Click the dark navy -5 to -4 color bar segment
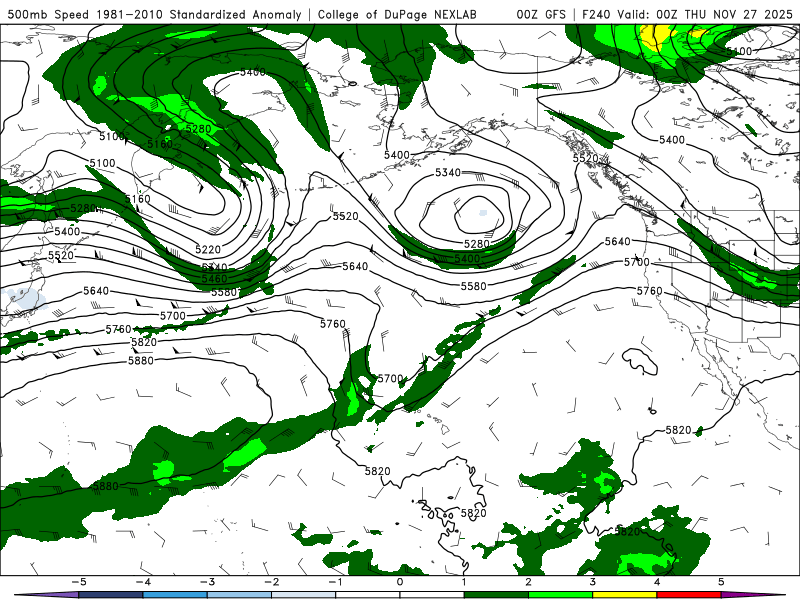This screenshot has width=800, height=600. point(111,595)
